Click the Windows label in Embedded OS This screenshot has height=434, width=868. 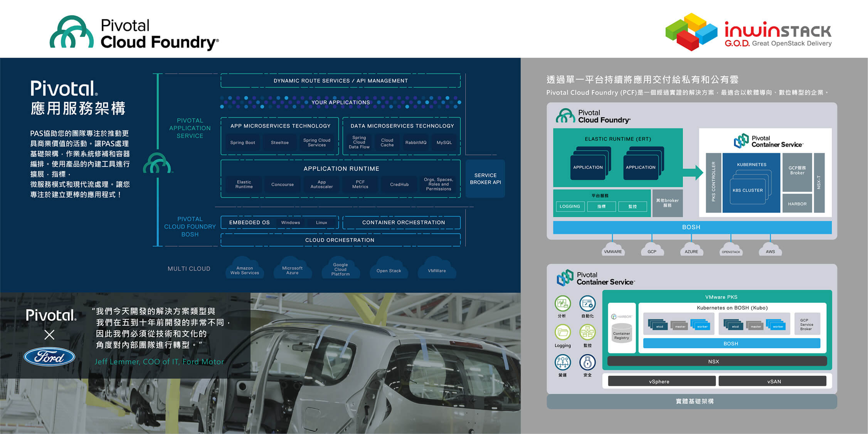[290, 222]
